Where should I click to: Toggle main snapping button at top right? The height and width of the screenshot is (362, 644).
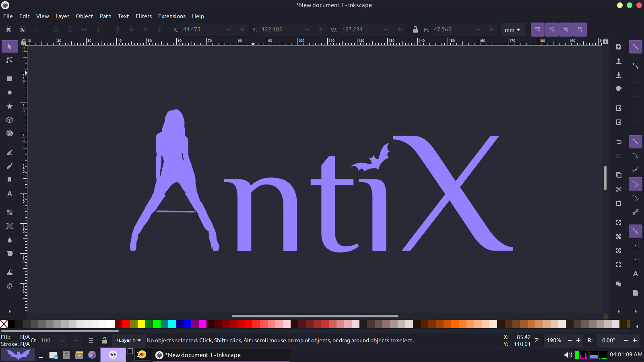pos(636,47)
